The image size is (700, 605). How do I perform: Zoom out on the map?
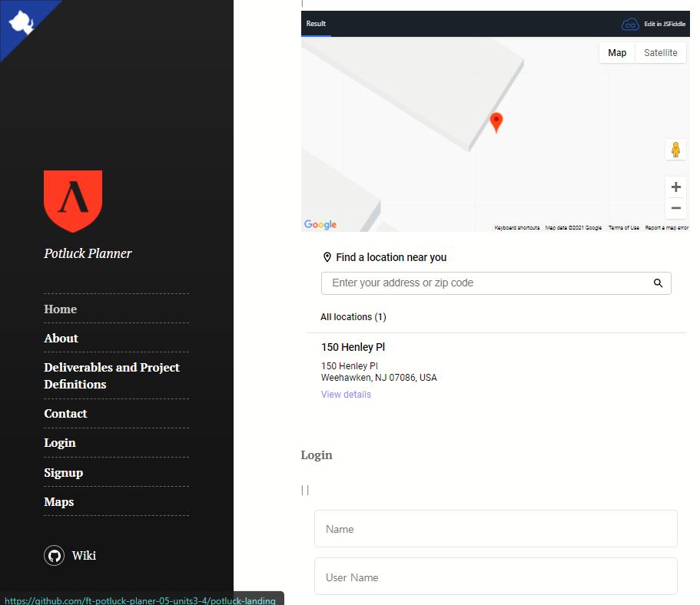click(x=675, y=208)
